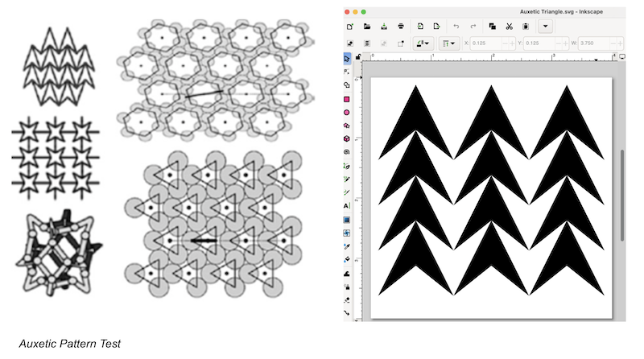644x359 pixels.
Task: Open the align options dropdown beside X field
Action: pos(451,43)
